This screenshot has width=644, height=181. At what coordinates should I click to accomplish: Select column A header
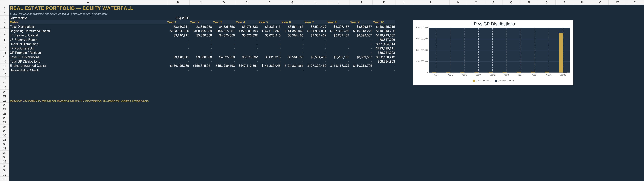pyautogui.click(x=88, y=2)
